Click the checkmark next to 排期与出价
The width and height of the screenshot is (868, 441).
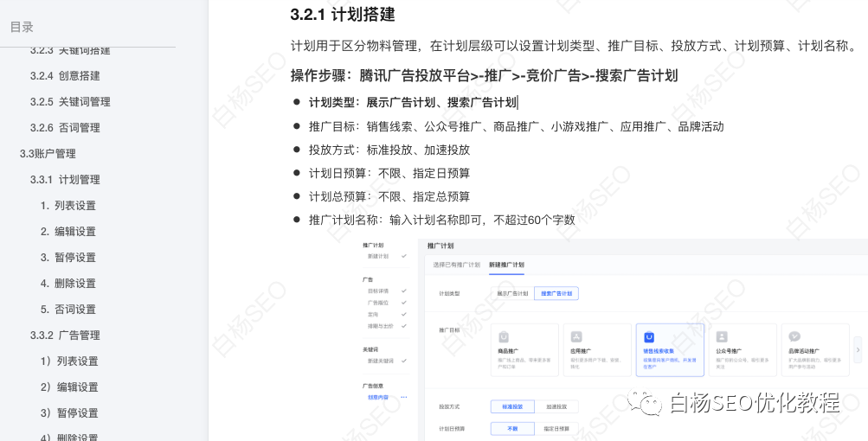point(404,326)
